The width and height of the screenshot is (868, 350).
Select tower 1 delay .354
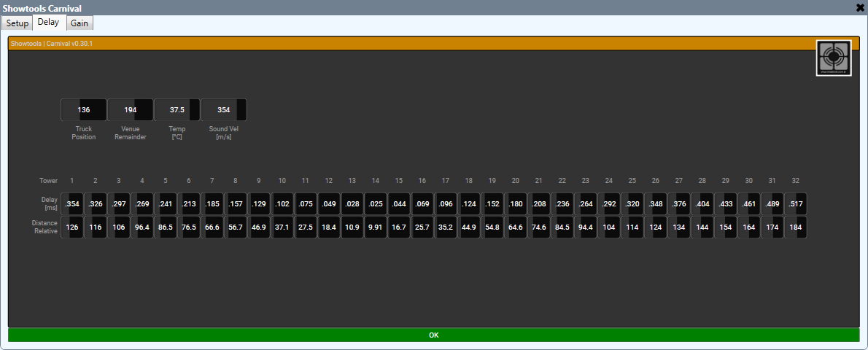tap(72, 203)
